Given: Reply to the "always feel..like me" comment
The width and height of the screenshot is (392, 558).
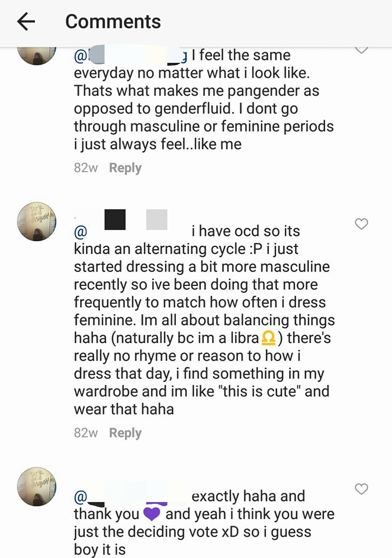Looking at the screenshot, I should (125, 167).
